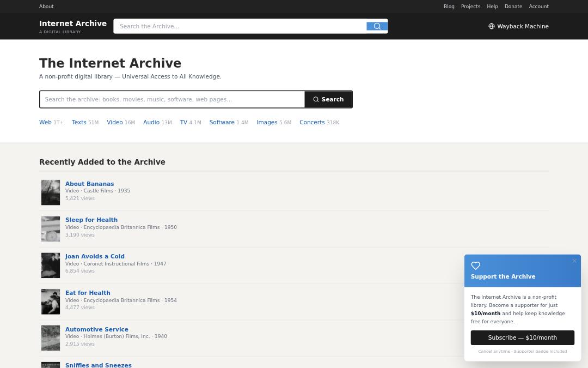Image resolution: width=588 pixels, height=368 pixels.
Task: Open the Sniffles and Sneezes title link
Action: pyautogui.click(x=98, y=365)
